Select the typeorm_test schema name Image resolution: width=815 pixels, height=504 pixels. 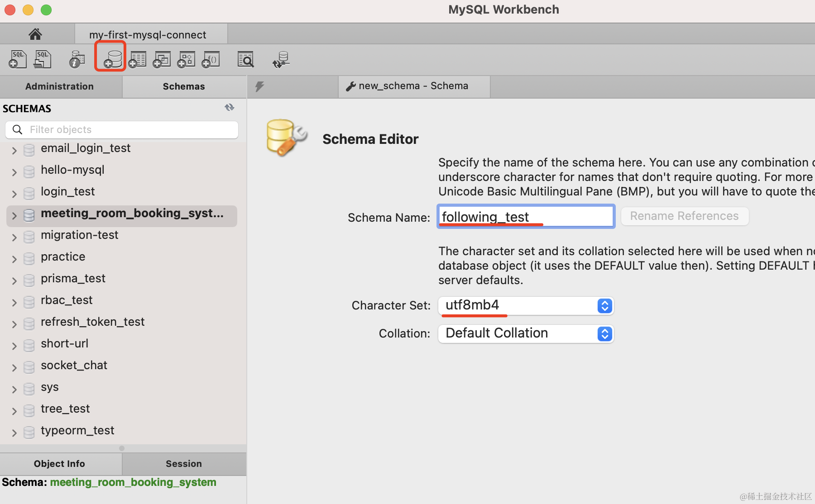point(77,431)
